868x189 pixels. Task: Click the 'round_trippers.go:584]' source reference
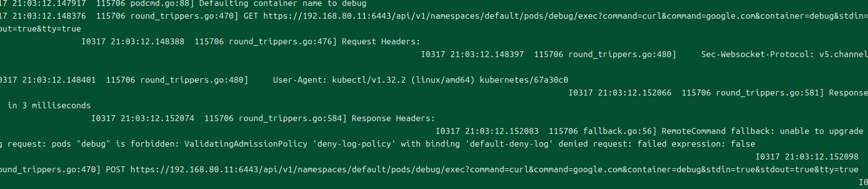(293, 119)
